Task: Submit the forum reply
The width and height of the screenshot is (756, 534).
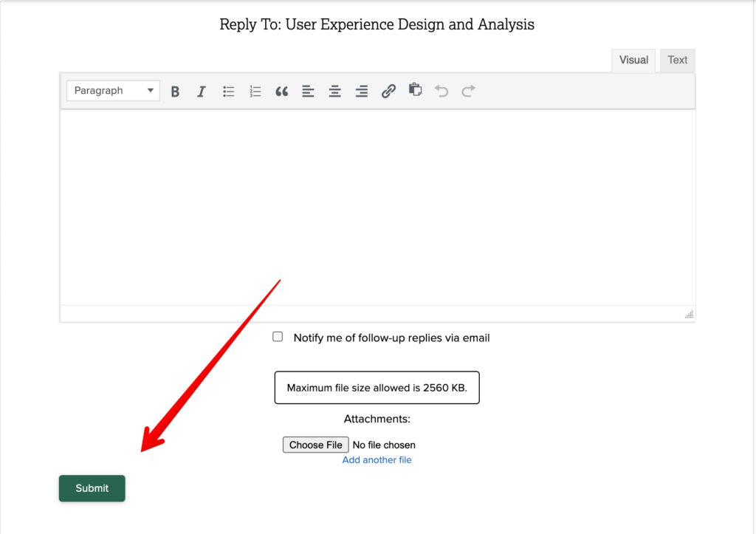Action: (x=92, y=488)
